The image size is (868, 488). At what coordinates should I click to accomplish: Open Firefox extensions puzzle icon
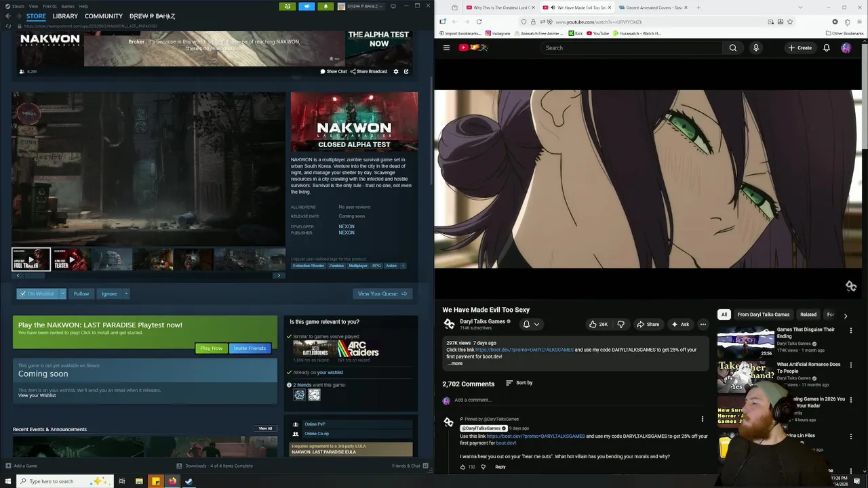point(847,22)
